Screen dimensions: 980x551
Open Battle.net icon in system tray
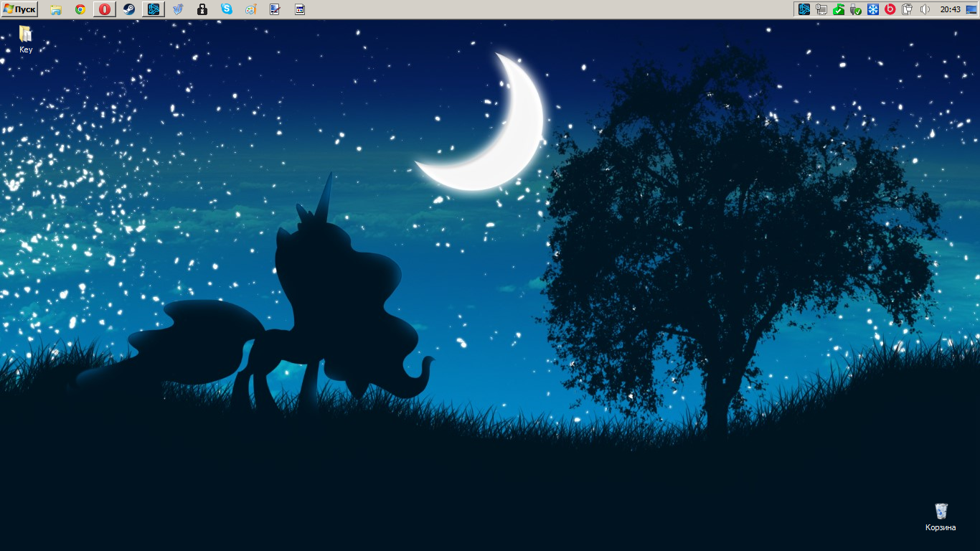coord(804,9)
